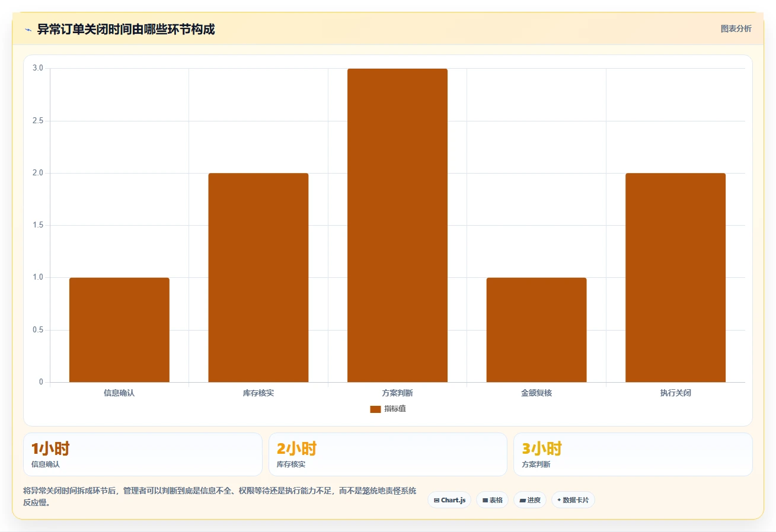Click the 金额复核 x-axis label
The image size is (776, 532).
pyautogui.click(x=537, y=393)
